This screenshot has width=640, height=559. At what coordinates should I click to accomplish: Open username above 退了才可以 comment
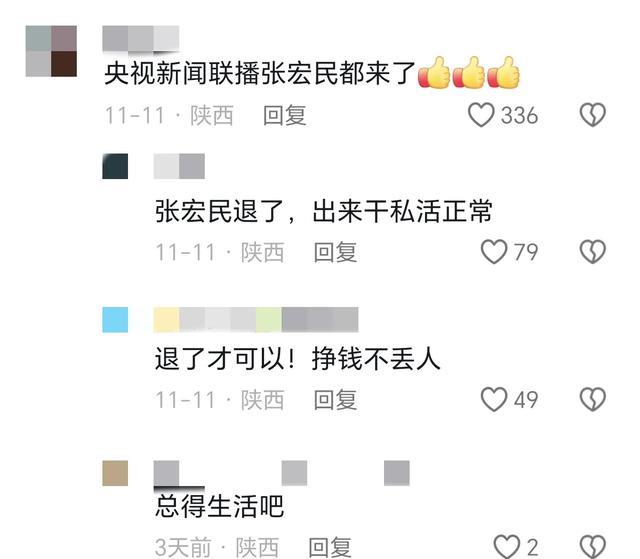point(256,319)
